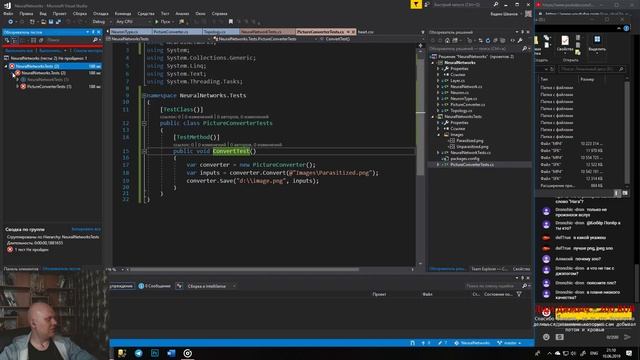Collapse the NeuralNetworks.Tests root test node

pyautogui.click(x=6, y=66)
